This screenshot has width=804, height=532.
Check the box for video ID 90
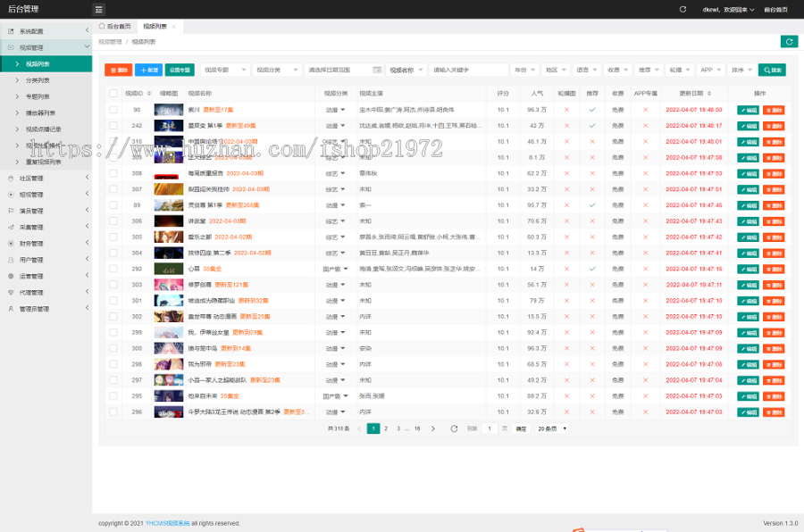click(x=113, y=110)
